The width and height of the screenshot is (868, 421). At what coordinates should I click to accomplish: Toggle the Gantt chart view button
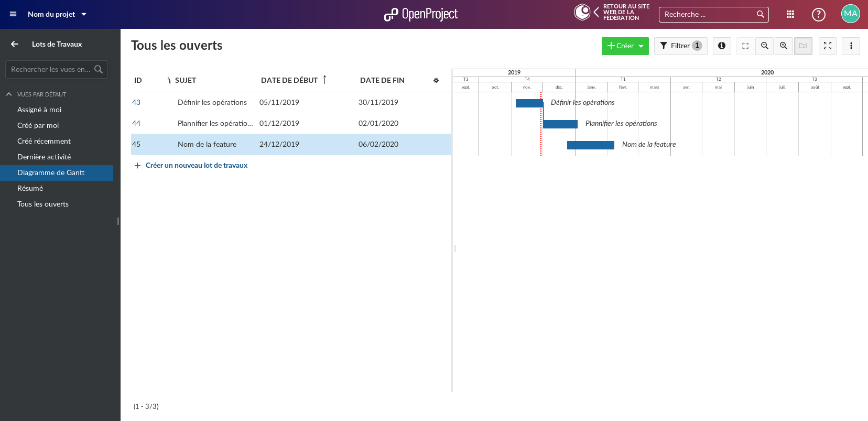[803, 46]
